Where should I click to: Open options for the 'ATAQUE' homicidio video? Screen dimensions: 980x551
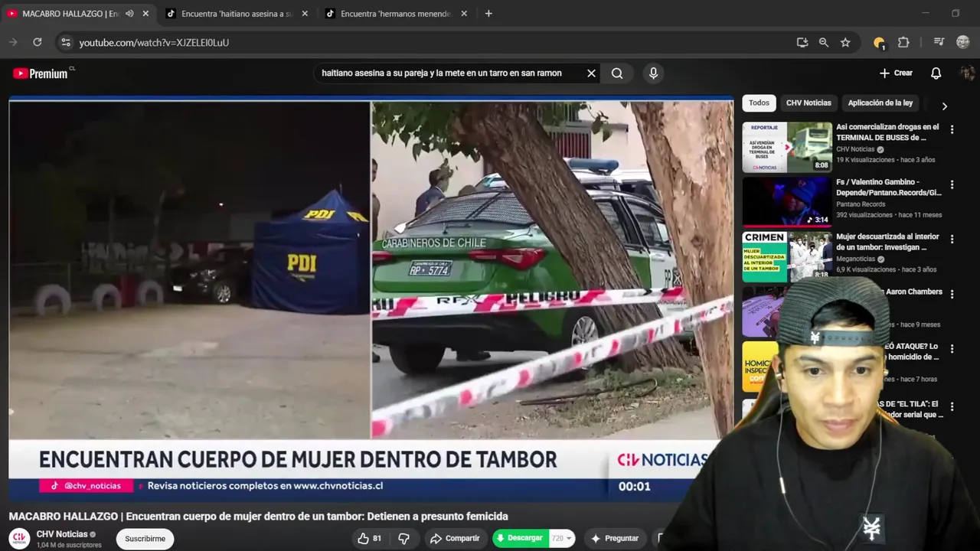coord(952,349)
